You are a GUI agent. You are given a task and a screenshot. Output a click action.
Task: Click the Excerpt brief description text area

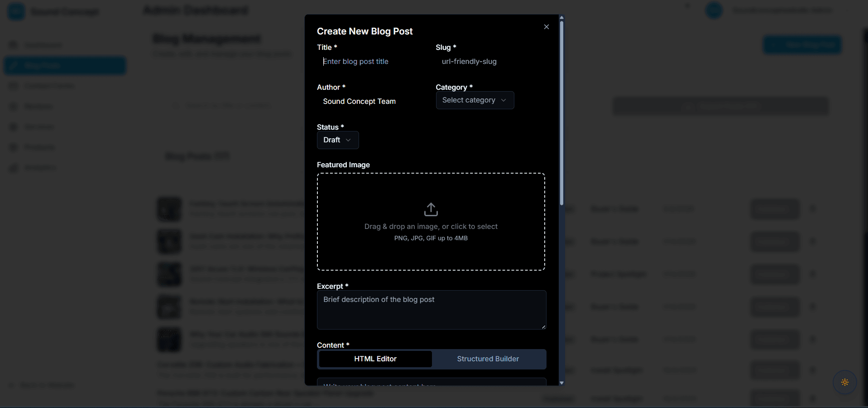click(x=432, y=310)
